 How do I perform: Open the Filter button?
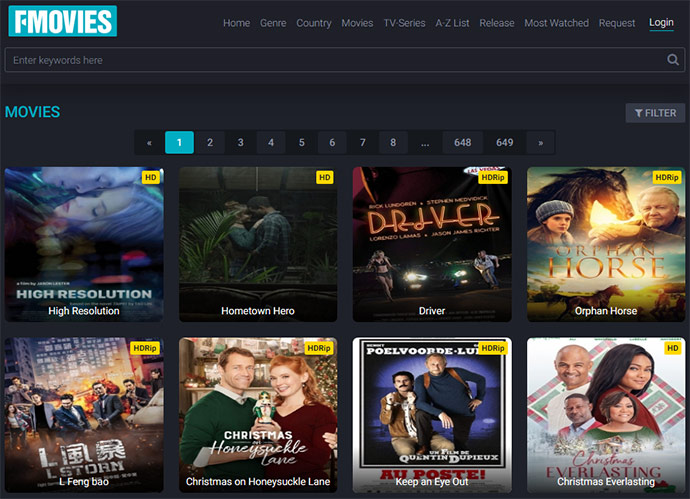(x=655, y=113)
